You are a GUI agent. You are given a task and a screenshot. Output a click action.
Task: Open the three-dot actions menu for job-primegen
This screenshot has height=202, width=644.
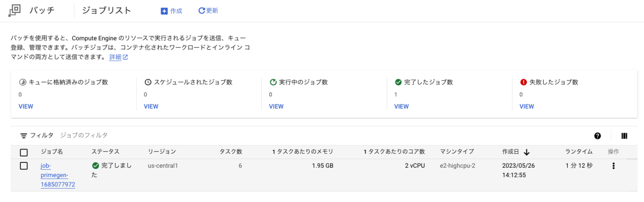(613, 166)
